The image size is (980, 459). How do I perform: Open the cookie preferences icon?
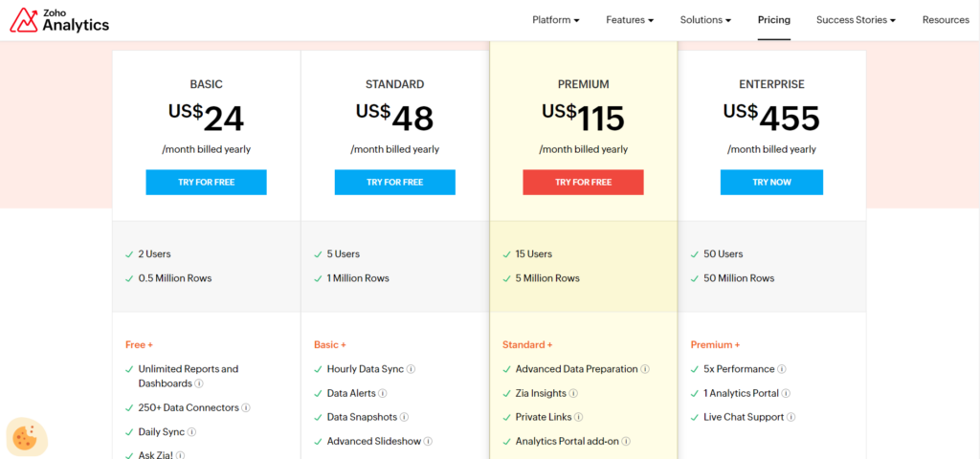tap(26, 435)
